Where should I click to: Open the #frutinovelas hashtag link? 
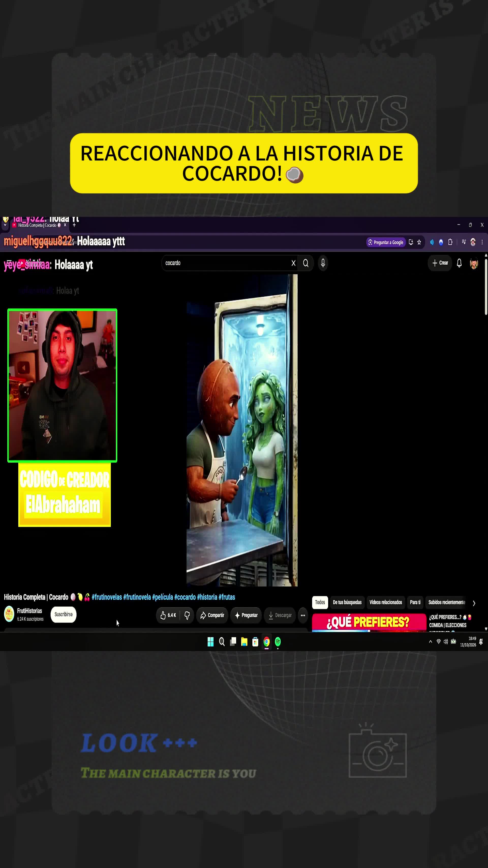107,597
